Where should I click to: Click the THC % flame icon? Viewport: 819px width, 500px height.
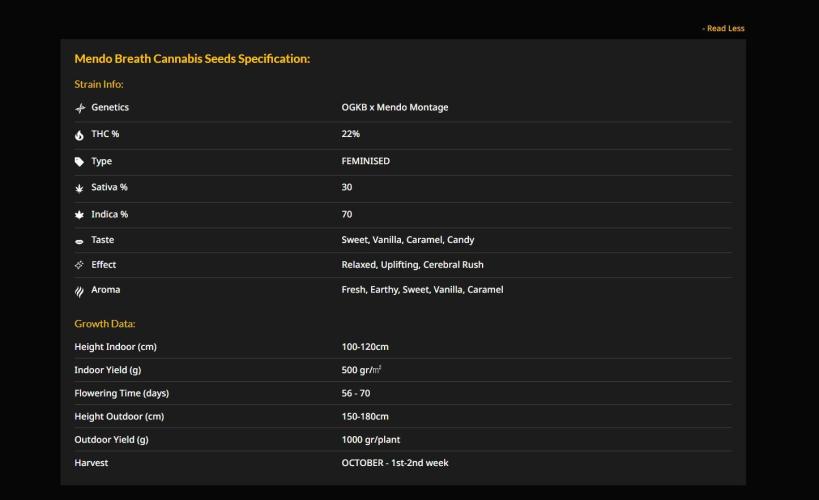80,135
